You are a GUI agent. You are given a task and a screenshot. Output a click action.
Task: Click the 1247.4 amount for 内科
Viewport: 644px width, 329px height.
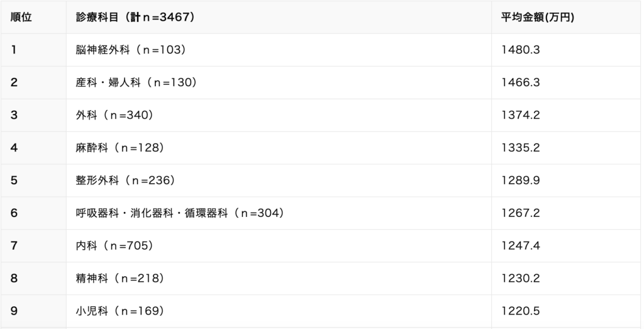(520, 245)
